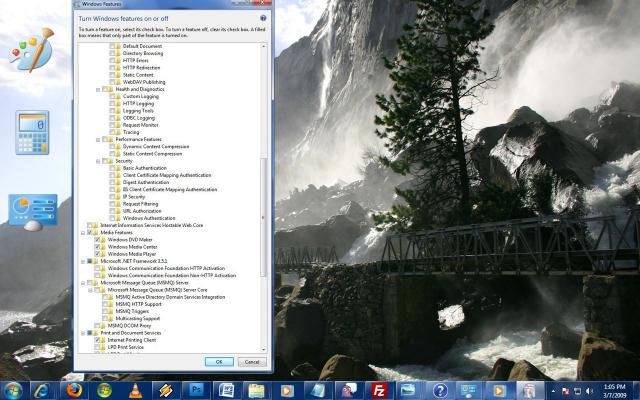Click the features list vertical scrollbar
The width and height of the screenshot is (640, 400).
[x=264, y=200]
